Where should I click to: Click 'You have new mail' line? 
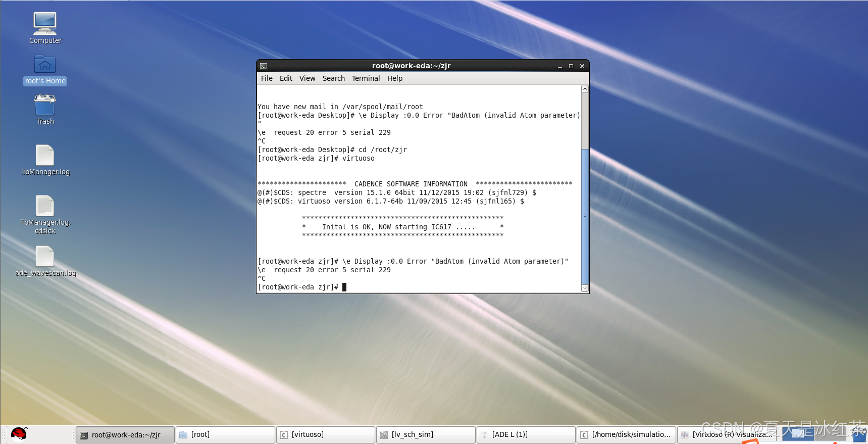tap(340, 107)
